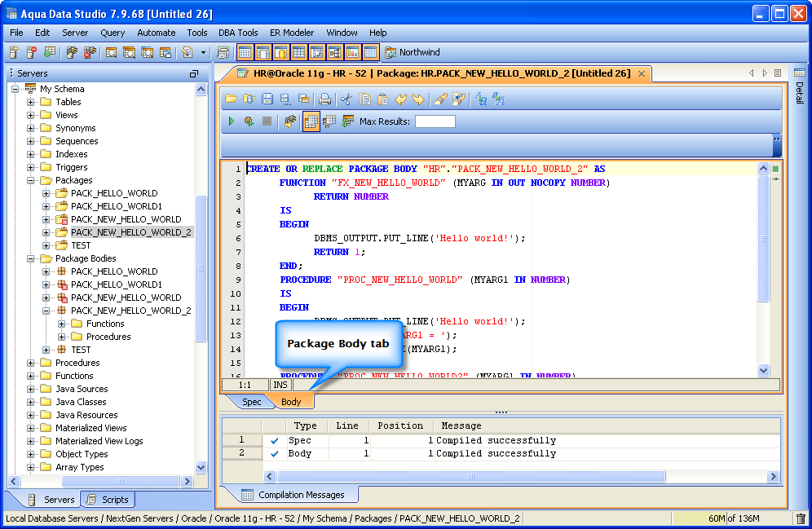Toggle the highlighted grid button beside Max Results
The height and width of the screenshot is (529, 812).
point(311,121)
